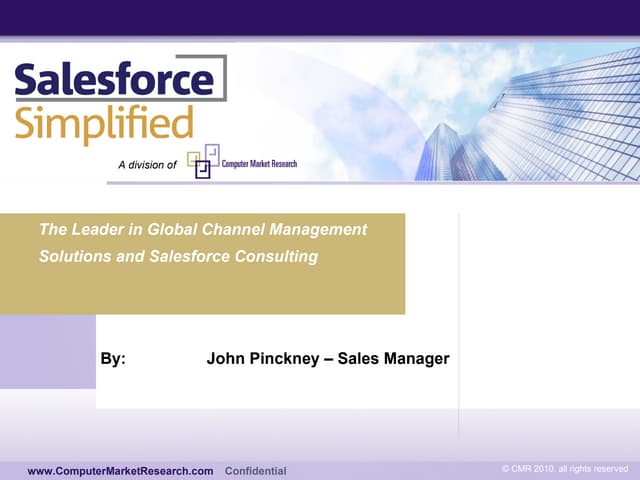
Task: Click the 'Computer Market Research' company name
Action: coord(259,164)
